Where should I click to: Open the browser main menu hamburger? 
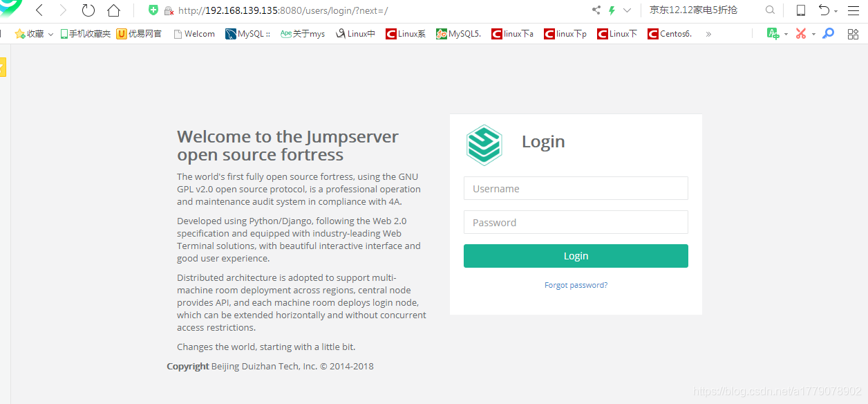pyautogui.click(x=853, y=10)
